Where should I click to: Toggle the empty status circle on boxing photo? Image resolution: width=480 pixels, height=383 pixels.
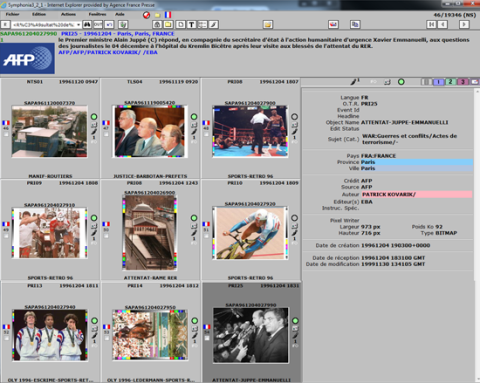pyautogui.click(x=294, y=117)
